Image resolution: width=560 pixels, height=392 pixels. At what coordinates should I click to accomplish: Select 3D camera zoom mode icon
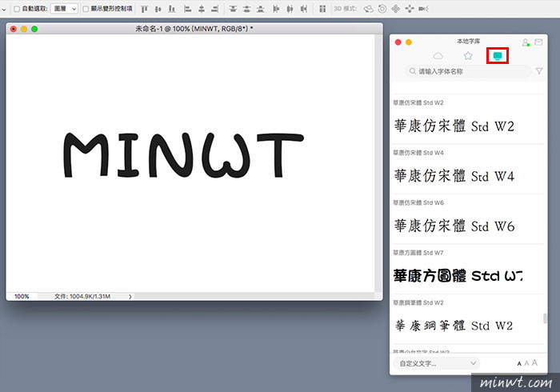tap(423, 9)
